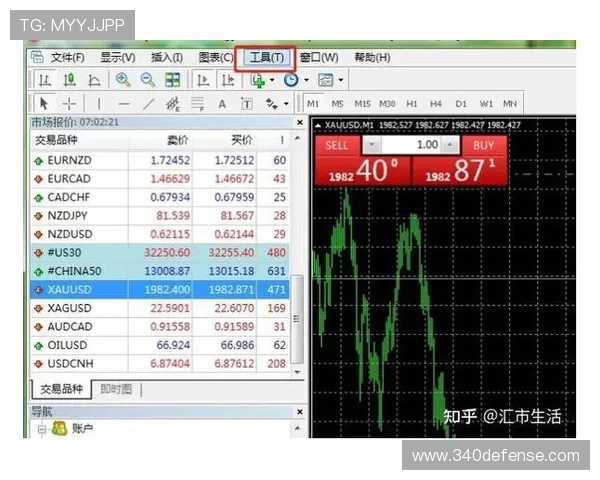This screenshot has width=600, height=480.
Task: Increase trade volume with up arrow
Action: [450, 145]
